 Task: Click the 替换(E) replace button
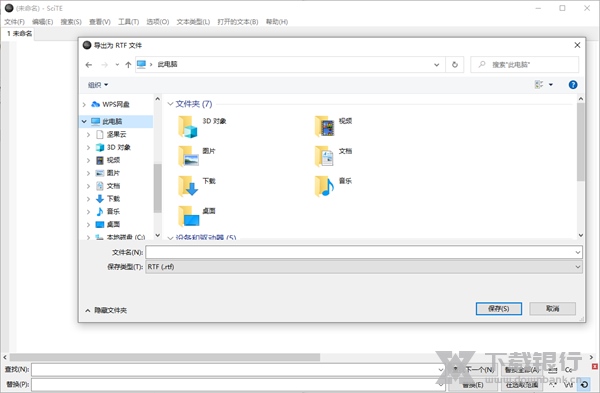pyautogui.click(x=473, y=385)
